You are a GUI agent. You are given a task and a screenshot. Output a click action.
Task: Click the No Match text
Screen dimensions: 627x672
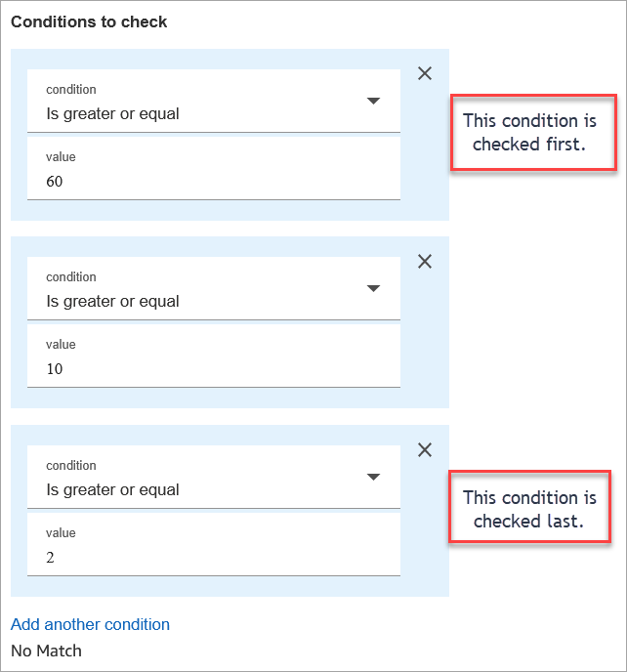tap(46, 651)
